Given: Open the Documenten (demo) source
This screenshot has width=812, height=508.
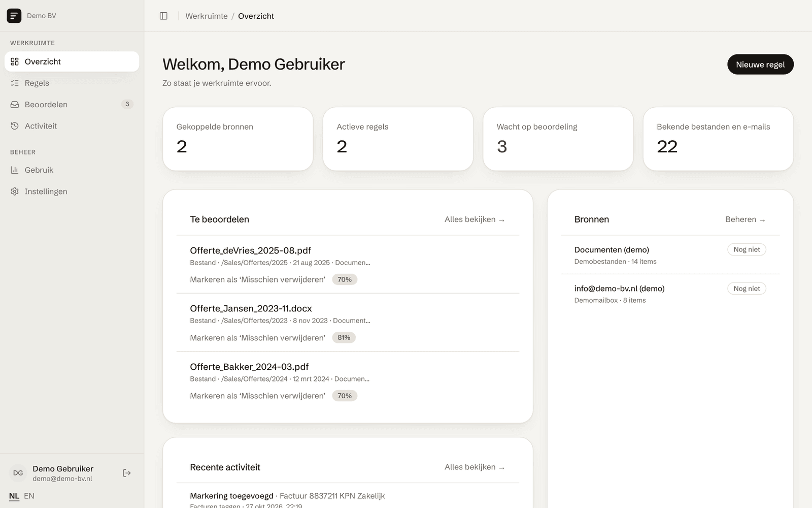Looking at the screenshot, I should point(670,255).
